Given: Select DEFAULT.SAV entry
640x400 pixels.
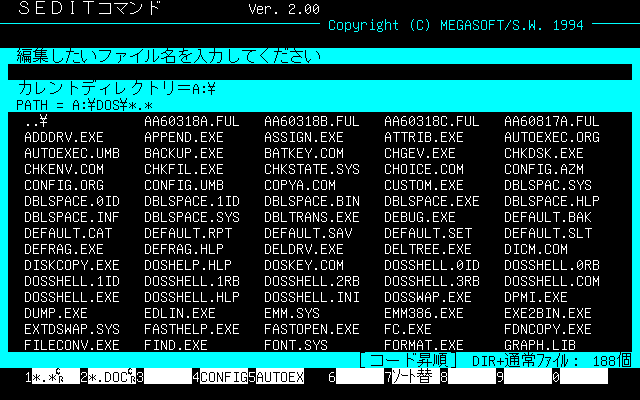Looking at the screenshot, I should [x=308, y=233].
